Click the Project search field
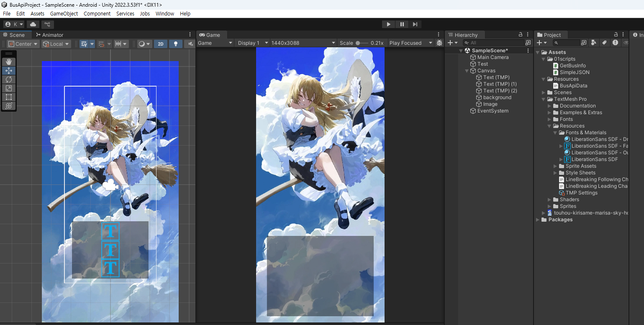The height and width of the screenshot is (325, 644). tap(566, 43)
